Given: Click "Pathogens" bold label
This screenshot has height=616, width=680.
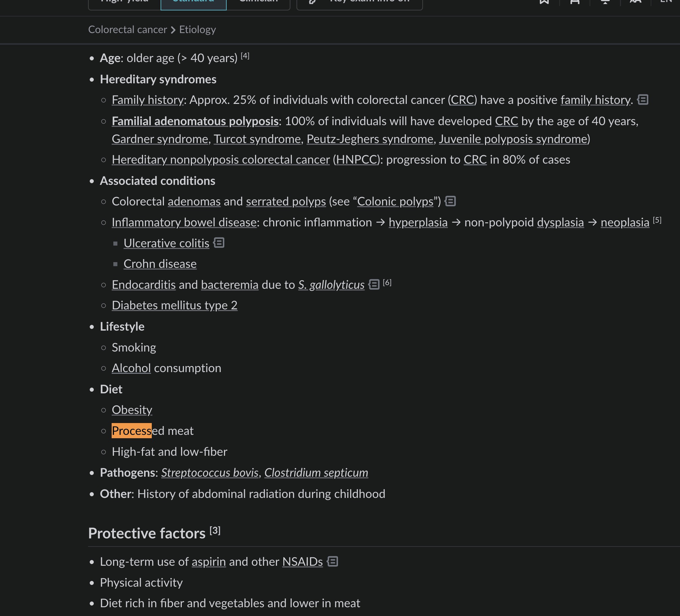Looking at the screenshot, I should coord(128,473).
